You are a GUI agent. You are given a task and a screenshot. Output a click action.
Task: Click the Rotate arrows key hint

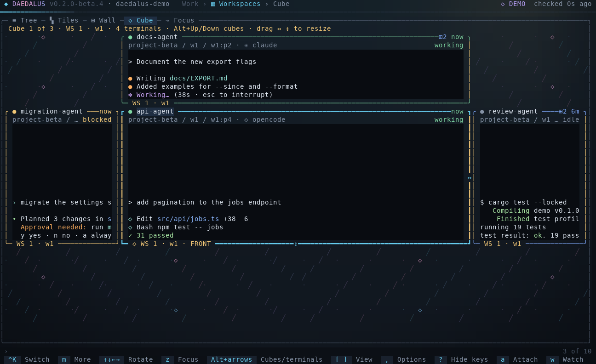[x=126, y=359]
